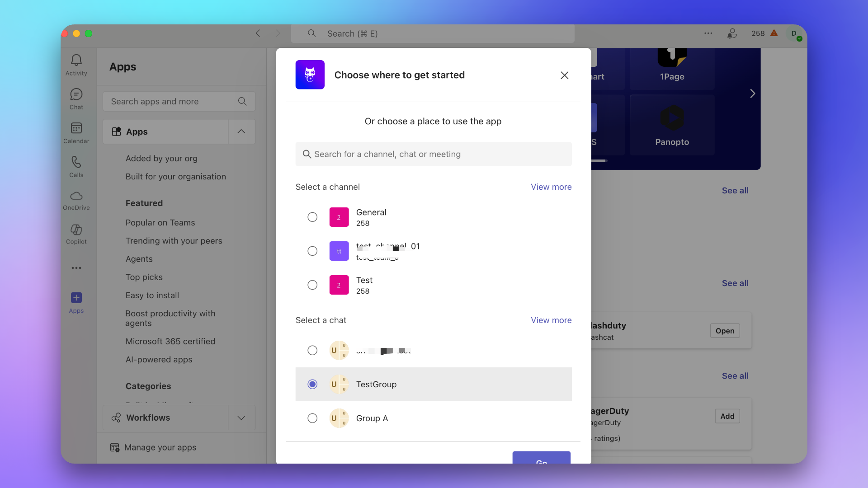Select the Group A chat radio button
Screen dimensions: 868x488
coord(312,418)
